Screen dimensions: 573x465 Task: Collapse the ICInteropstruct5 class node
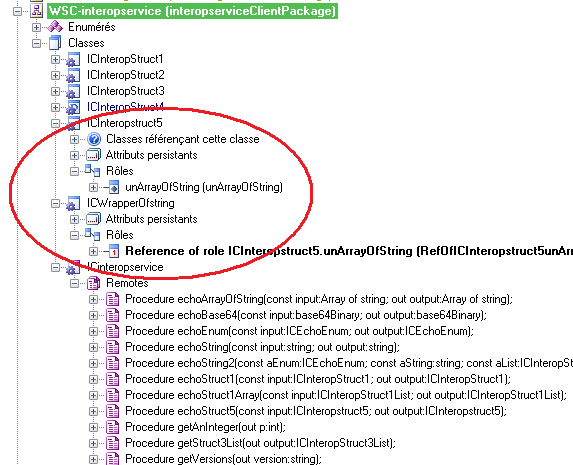tap(55, 123)
